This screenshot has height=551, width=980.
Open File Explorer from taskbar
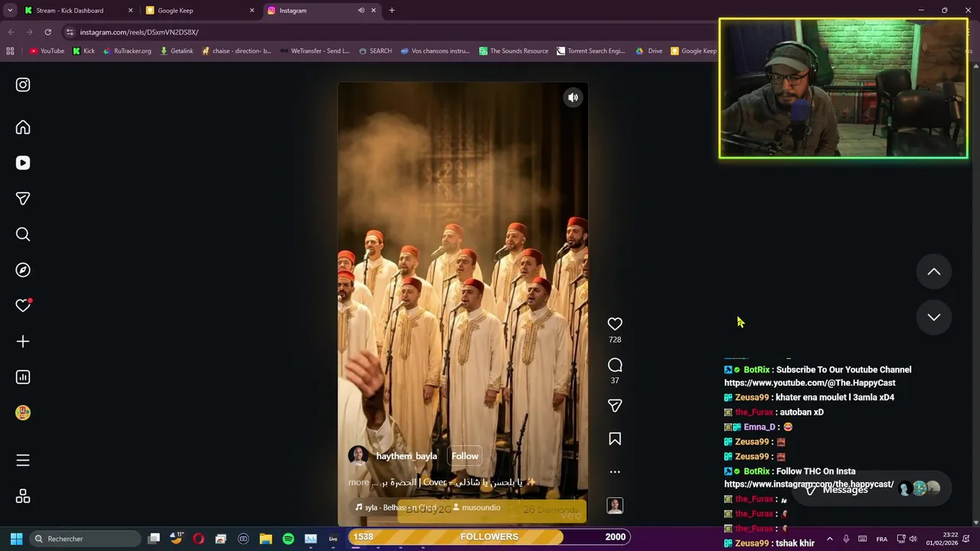click(266, 539)
